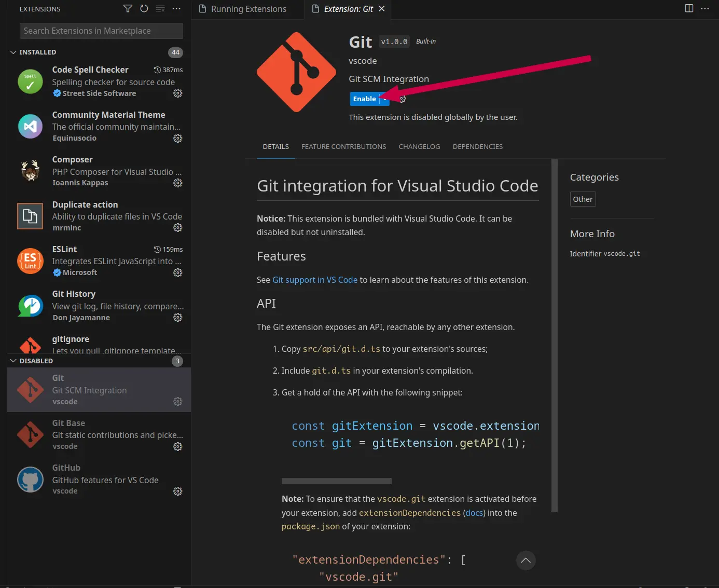Refresh the extensions list
719x588 pixels.
coord(144,9)
